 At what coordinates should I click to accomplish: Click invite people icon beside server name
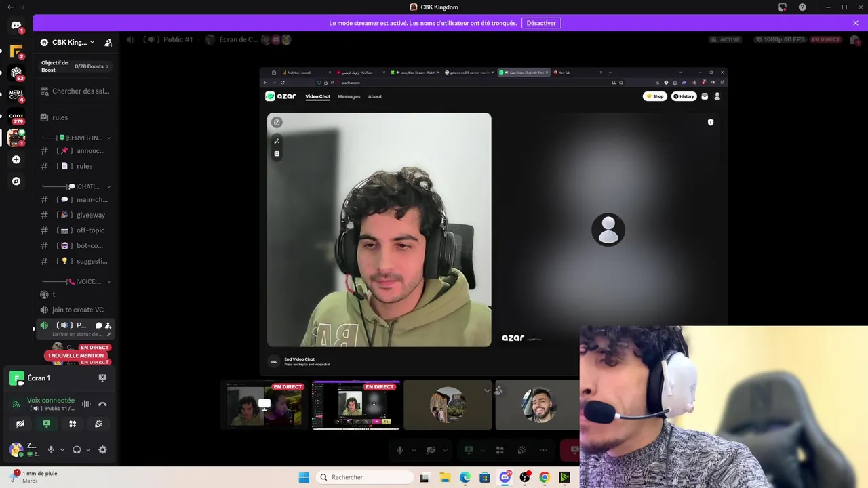[x=108, y=42]
